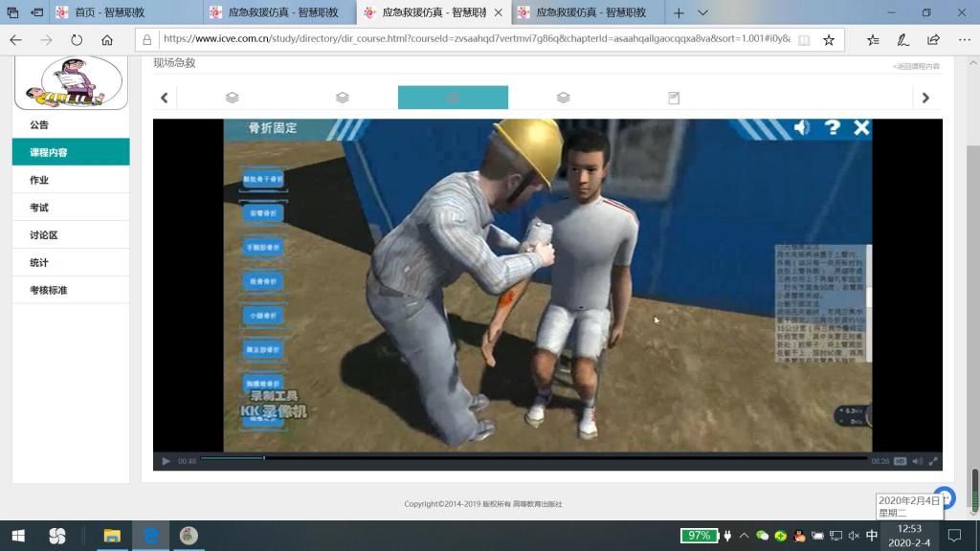Viewport: 980px width, 551px height.
Task: Close the active 应急救援仿真 tab
Action: [498, 12]
